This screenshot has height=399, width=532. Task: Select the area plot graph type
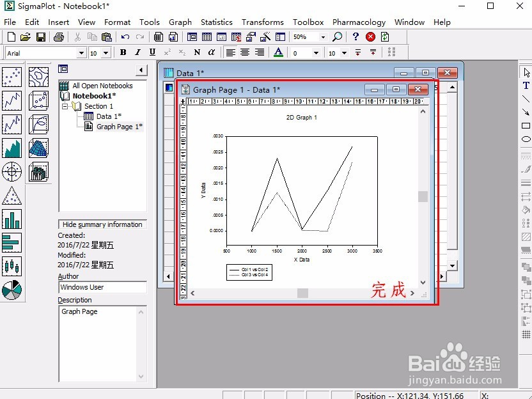click(x=12, y=148)
